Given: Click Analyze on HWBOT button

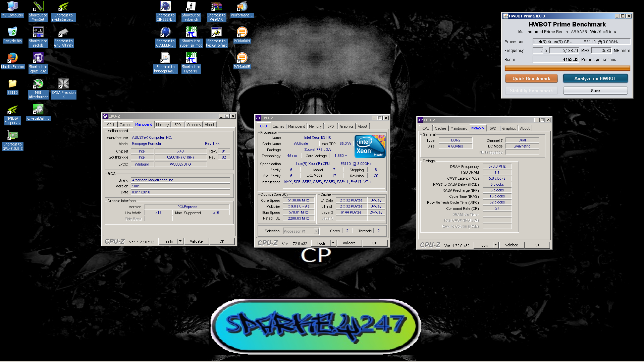Looking at the screenshot, I should click(x=595, y=78).
